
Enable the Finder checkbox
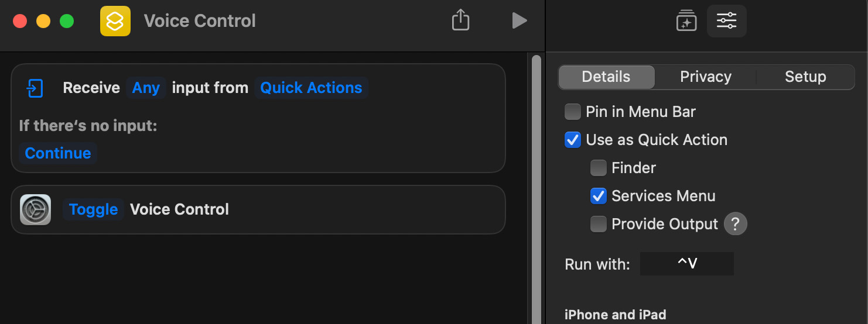click(598, 168)
